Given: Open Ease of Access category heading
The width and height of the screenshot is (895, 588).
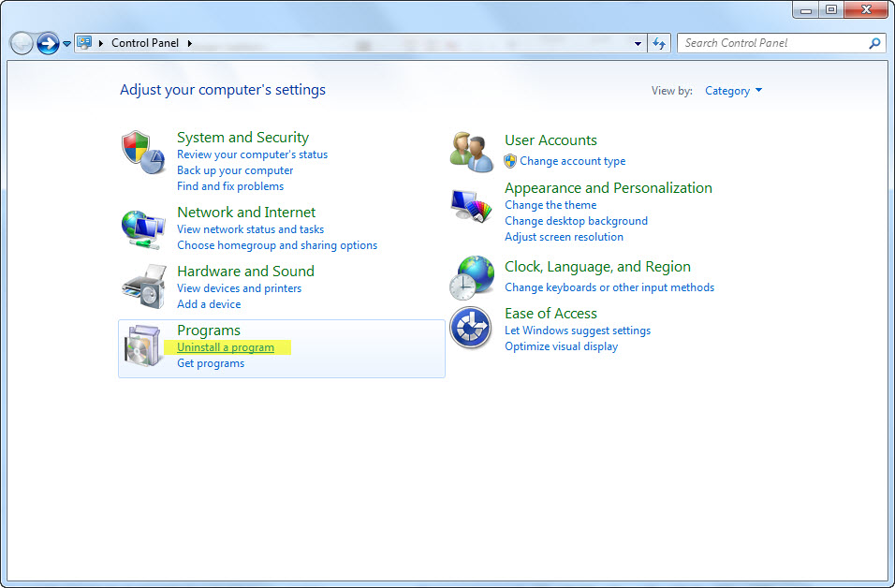Looking at the screenshot, I should [x=550, y=314].
